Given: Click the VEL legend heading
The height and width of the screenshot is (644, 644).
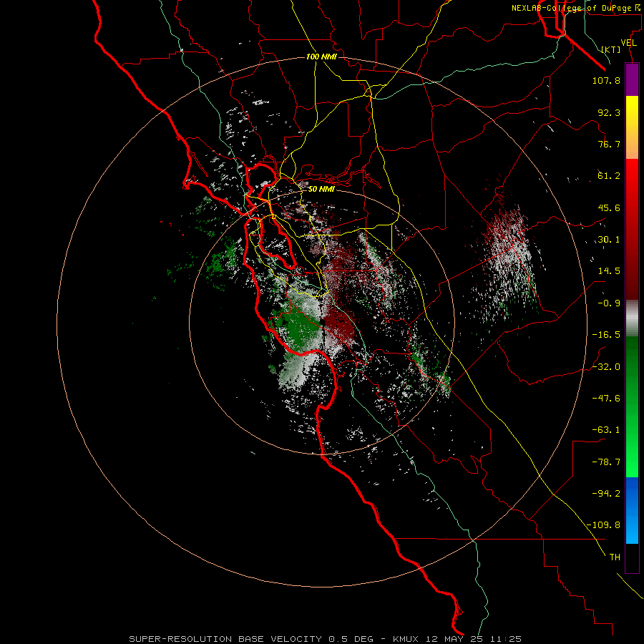Looking at the screenshot, I should 628,43.
